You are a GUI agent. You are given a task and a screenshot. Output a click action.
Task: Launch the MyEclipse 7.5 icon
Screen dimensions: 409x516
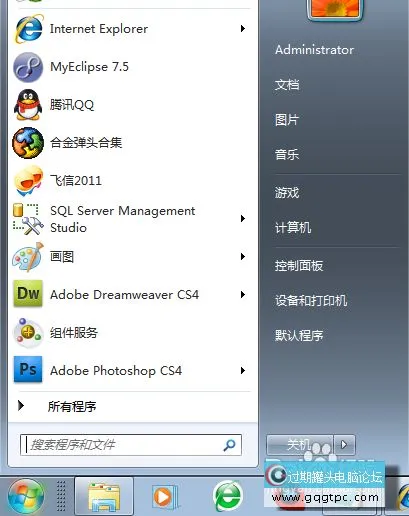(28, 67)
